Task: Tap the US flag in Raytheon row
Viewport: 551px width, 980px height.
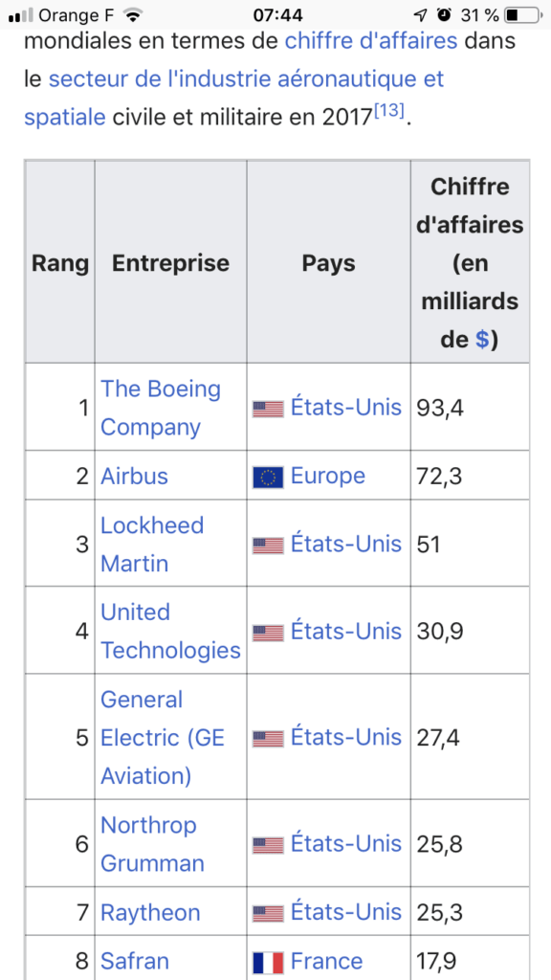Action: (268, 914)
